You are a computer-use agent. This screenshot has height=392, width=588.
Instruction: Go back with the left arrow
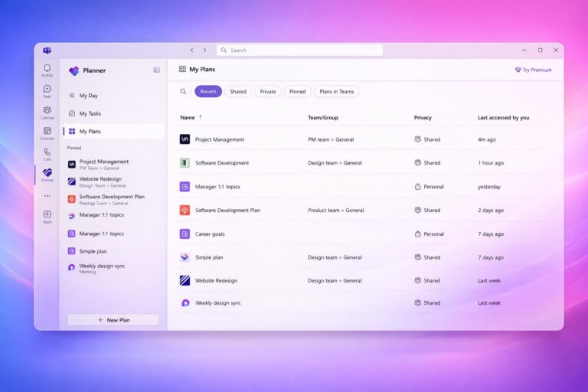(192, 51)
